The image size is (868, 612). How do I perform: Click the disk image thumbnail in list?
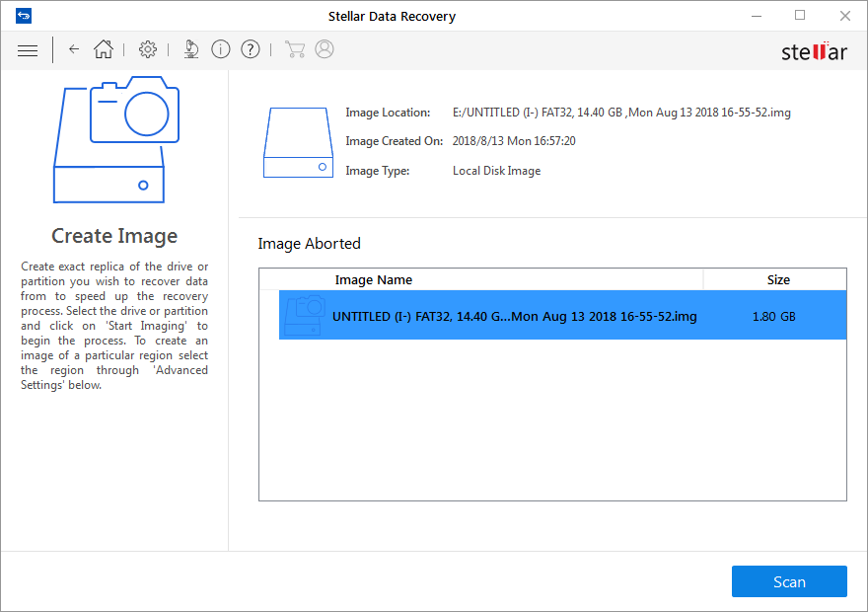(x=305, y=315)
